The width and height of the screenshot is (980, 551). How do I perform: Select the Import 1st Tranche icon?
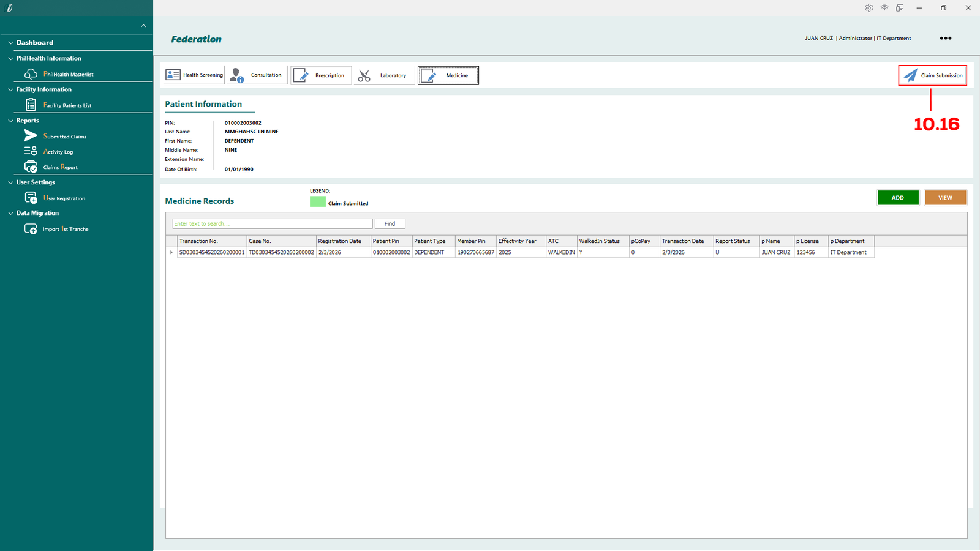point(31,229)
